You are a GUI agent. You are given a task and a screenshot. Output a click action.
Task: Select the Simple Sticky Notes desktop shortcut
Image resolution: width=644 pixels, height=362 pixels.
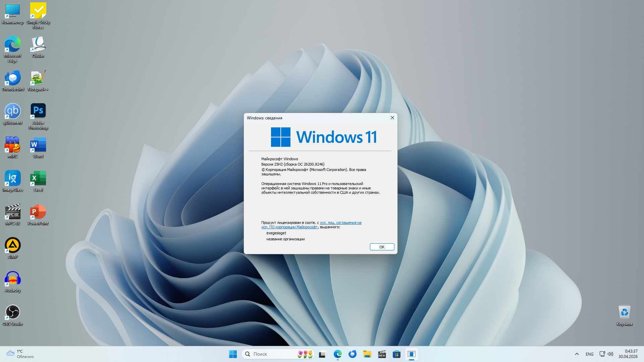[38, 16]
